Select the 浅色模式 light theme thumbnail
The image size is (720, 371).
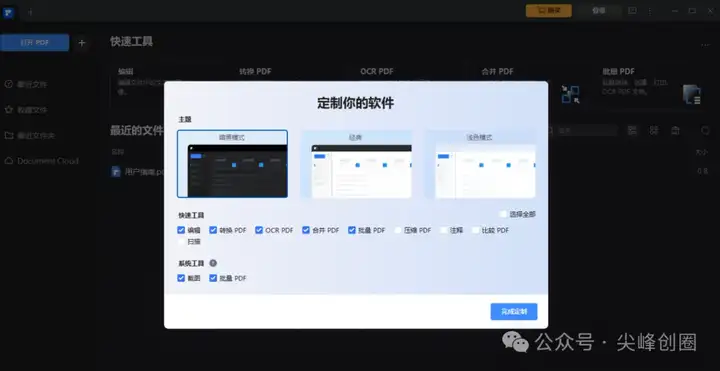[480, 164]
